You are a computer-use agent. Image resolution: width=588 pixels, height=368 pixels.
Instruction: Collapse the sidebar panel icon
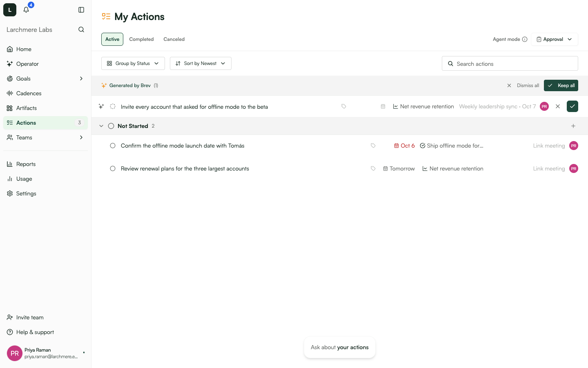(x=81, y=10)
